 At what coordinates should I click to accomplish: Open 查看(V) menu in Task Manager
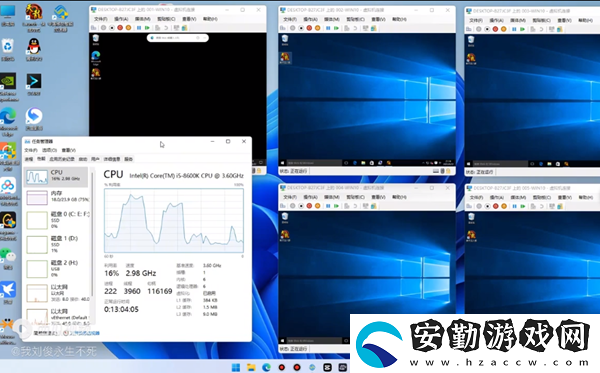(68, 150)
